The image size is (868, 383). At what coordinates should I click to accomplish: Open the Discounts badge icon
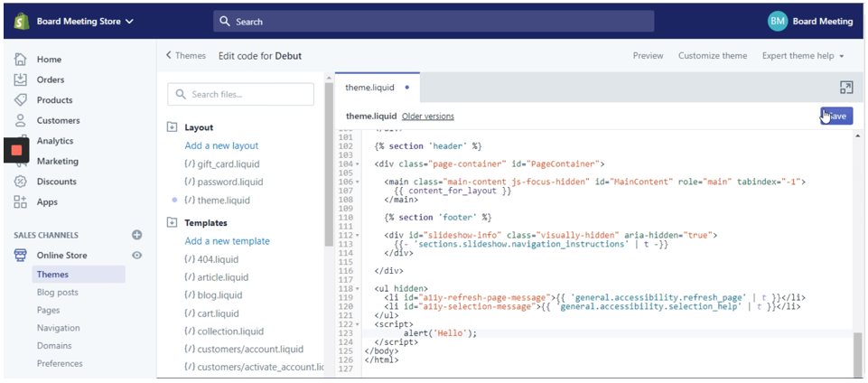click(21, 182)
